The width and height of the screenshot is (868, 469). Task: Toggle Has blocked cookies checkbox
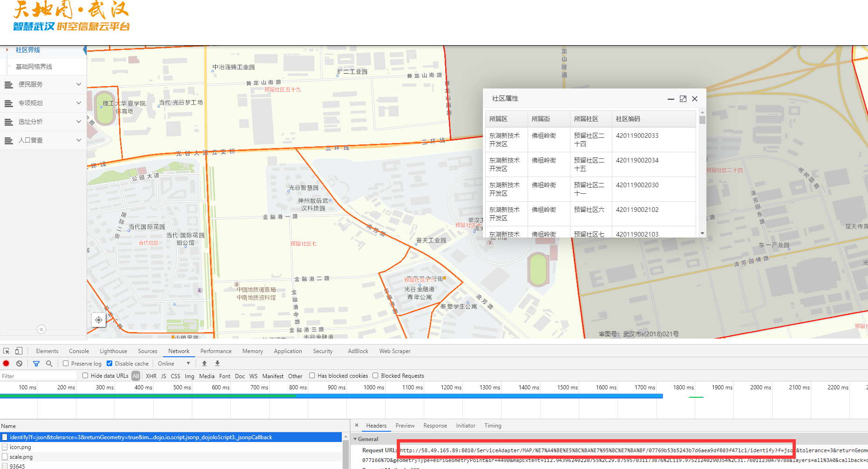[x=312, y=375]
